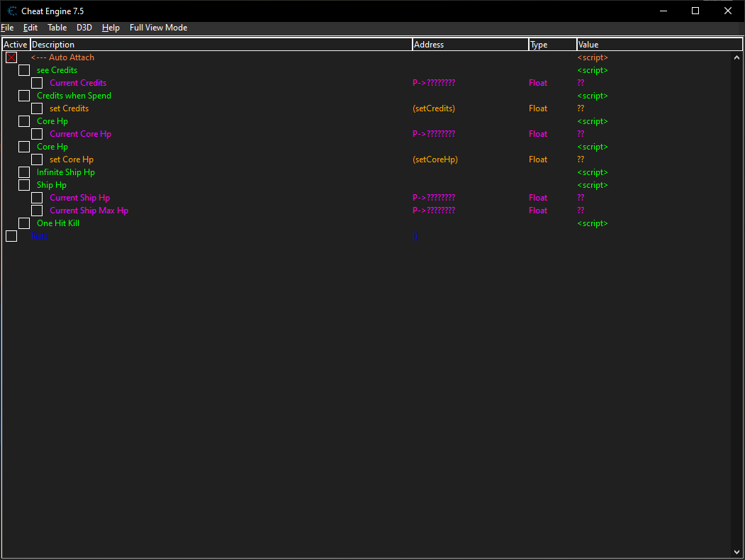The height and width of the screenshot is (560, 745).
Task: Click the scrollbar down arrow
Action: click(x=736, y=552)
